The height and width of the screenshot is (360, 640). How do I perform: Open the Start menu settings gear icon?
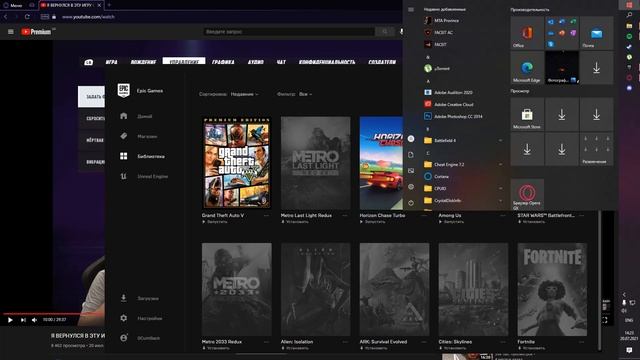click(x=411, y=187)
